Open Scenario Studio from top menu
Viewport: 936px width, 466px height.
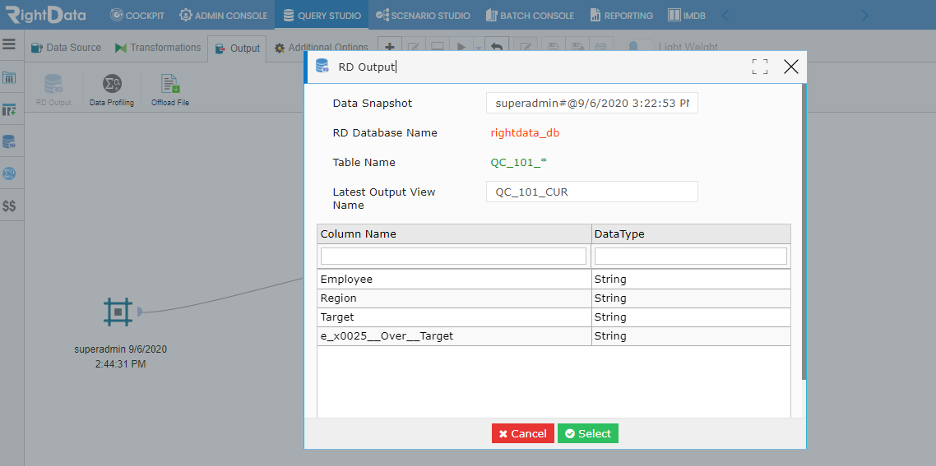pos(423,16)
